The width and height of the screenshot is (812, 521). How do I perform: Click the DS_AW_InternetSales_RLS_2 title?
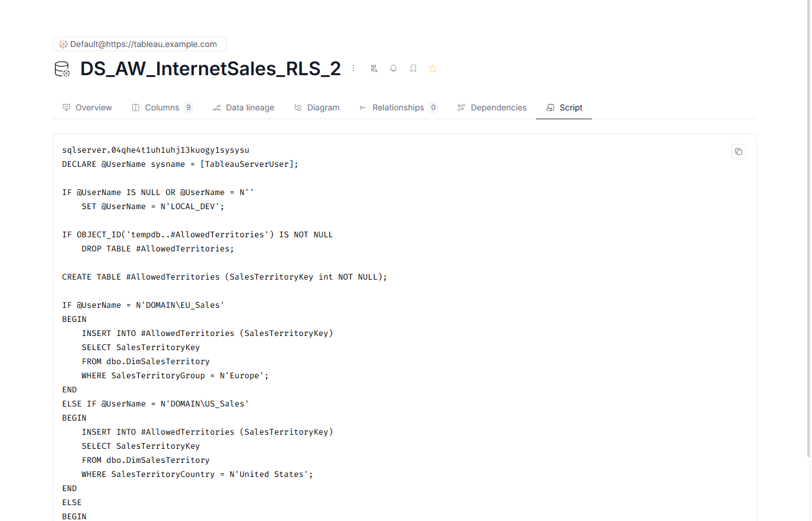point(210,69)
